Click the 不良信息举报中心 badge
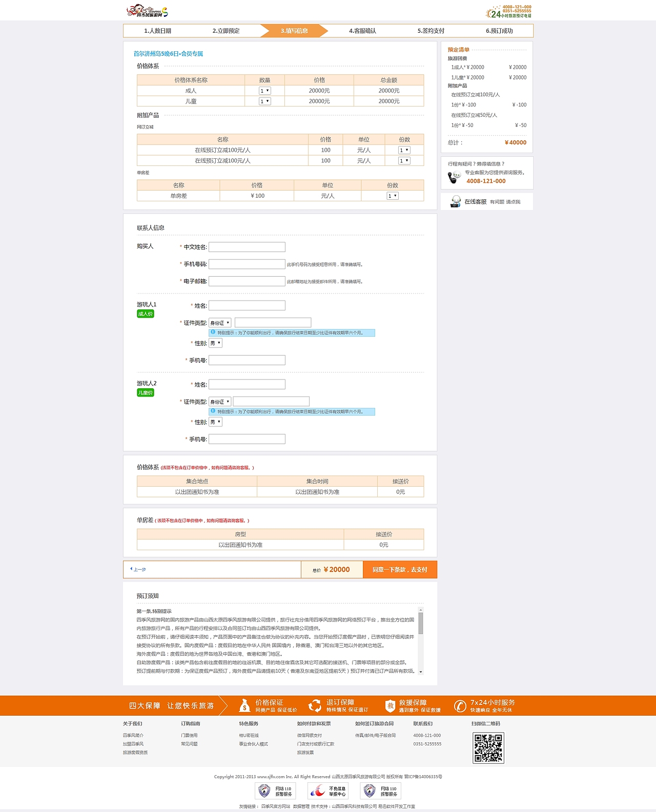Viewport: 656px width, 812px height. [328, 791]
